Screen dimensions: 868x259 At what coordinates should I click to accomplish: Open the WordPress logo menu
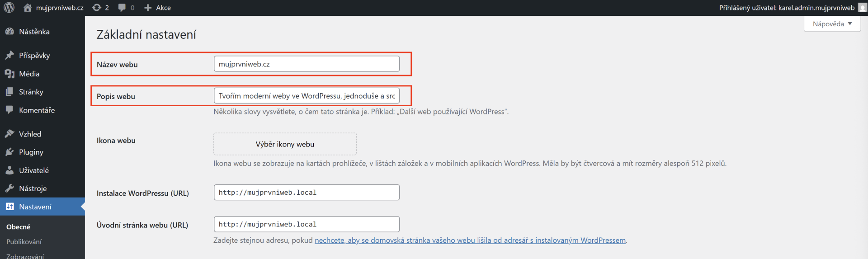9,8
